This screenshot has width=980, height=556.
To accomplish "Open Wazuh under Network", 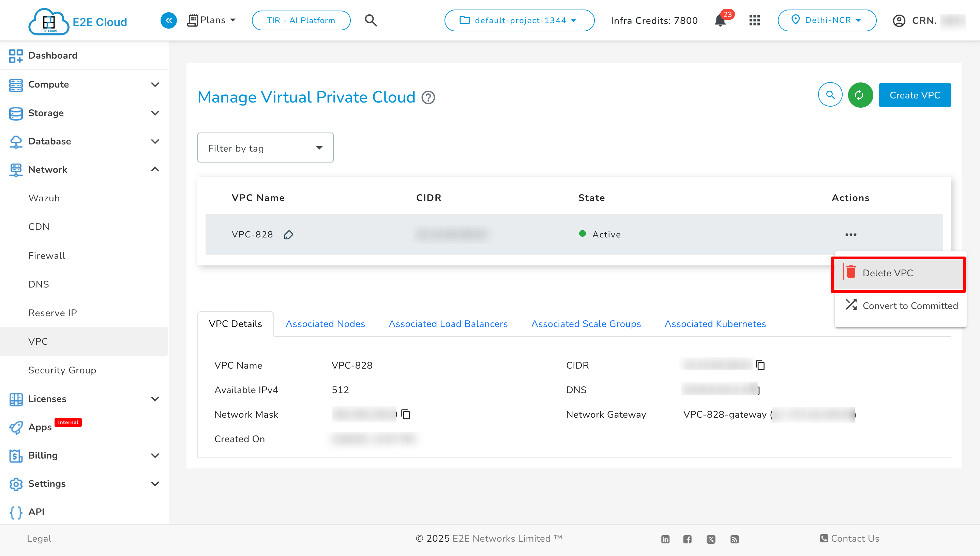I will click(44, 198).
